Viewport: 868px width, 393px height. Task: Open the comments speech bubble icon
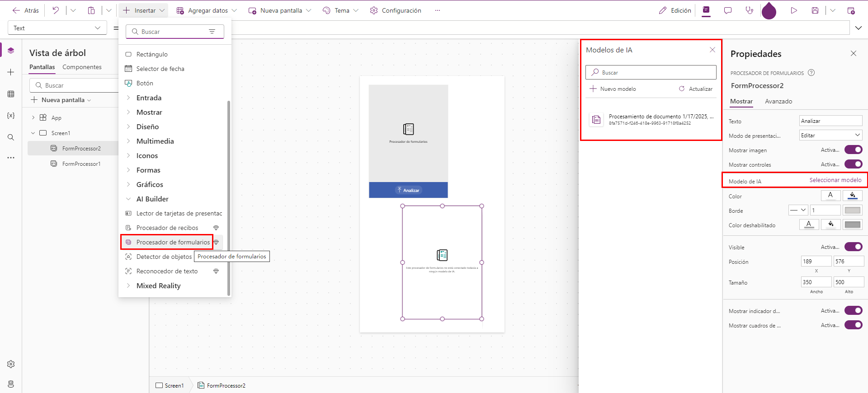(728, 10)
